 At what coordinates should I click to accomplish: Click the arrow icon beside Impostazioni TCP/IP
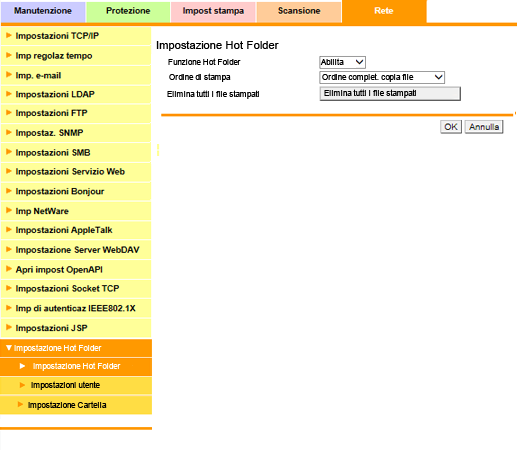point(9,35)
